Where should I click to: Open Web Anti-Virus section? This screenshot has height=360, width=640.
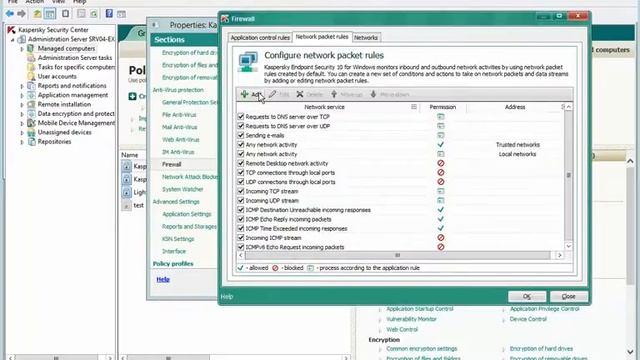(180, 140)
